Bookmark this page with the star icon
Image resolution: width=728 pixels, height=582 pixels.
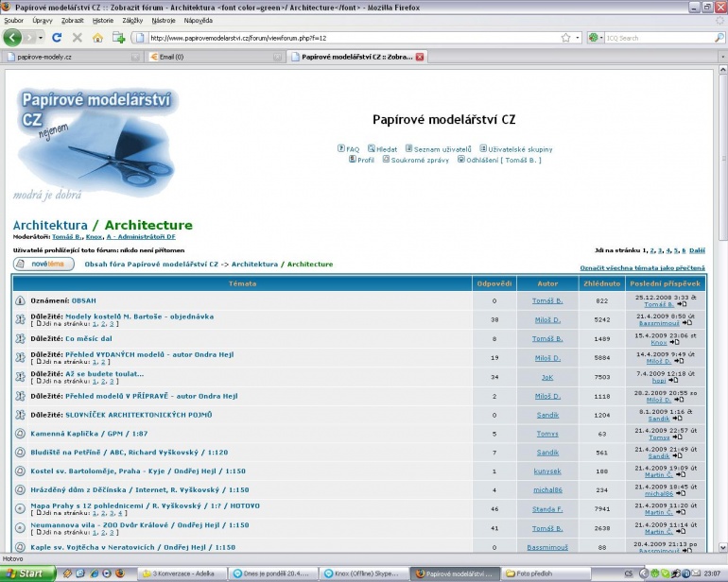point(565,38)
